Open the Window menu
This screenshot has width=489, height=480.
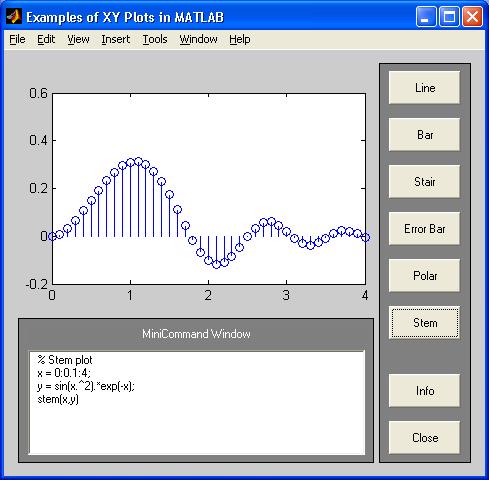[198, 39]
